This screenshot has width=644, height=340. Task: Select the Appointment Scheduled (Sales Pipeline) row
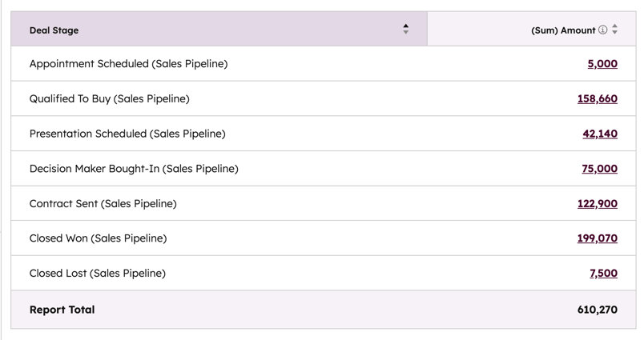point(128,64)
